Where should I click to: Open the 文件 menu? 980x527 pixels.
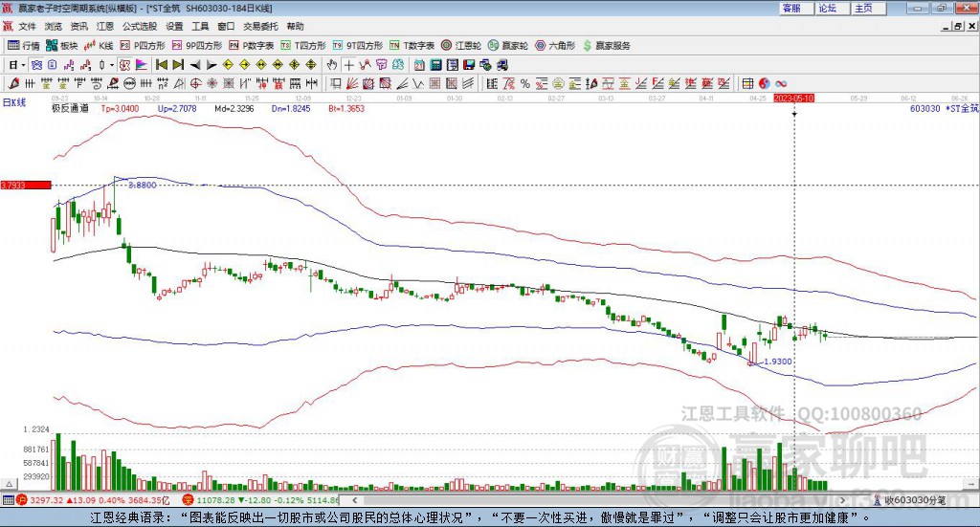[x=28, y=26]
